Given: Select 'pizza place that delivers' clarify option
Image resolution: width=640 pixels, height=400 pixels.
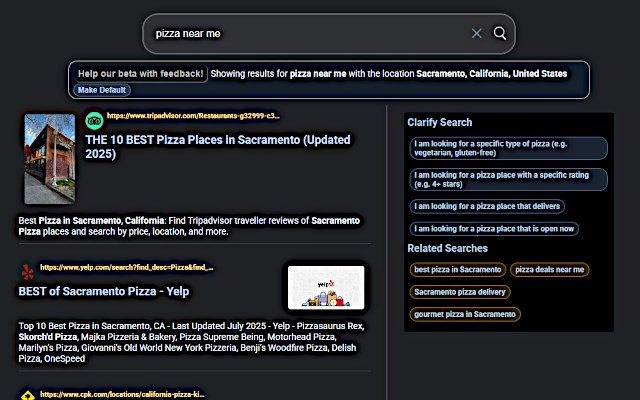Looking at the screenshot, I should (x=487, y=207).
